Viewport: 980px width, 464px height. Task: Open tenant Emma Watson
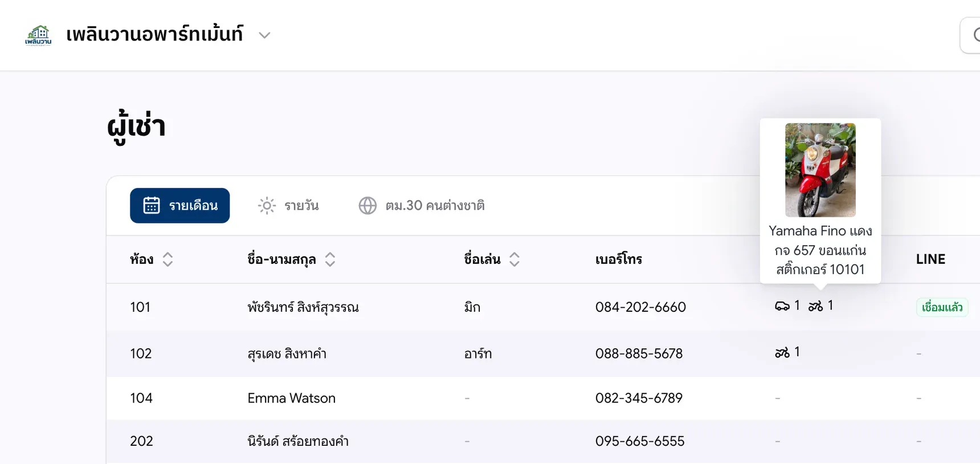click(x=291, y=398)
